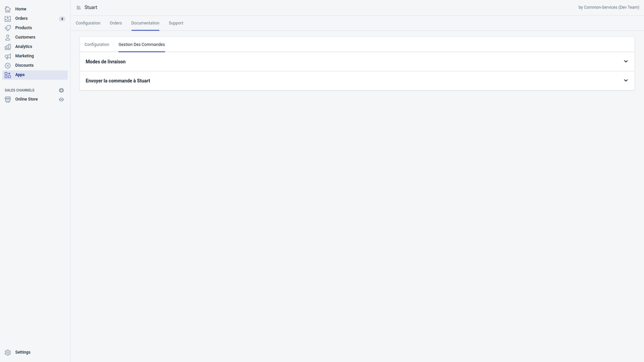644x362 pixels.
Task: Click the Analytics bar chart icon
Action: point(8,47)
